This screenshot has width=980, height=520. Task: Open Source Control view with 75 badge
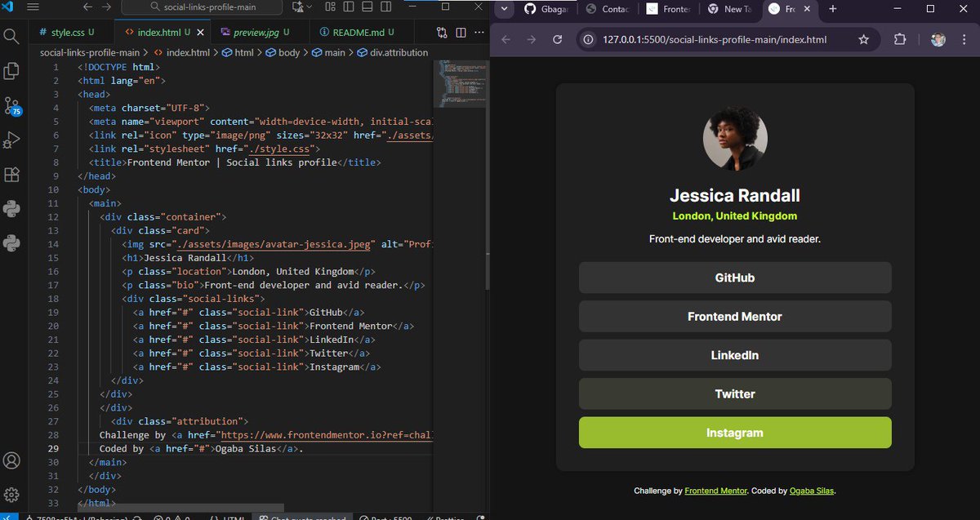coord(11,106)
